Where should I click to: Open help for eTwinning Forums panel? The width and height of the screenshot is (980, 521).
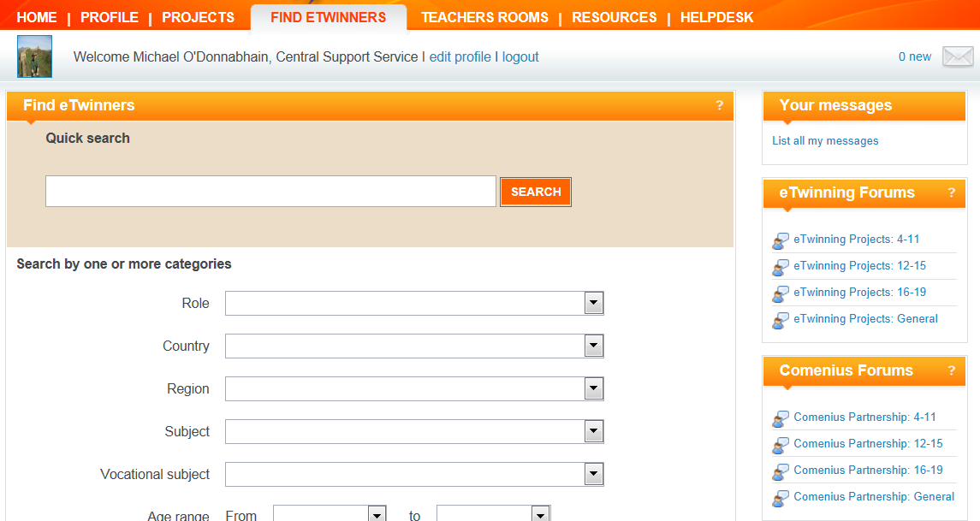pyautogui.click(x=951, y=193)
